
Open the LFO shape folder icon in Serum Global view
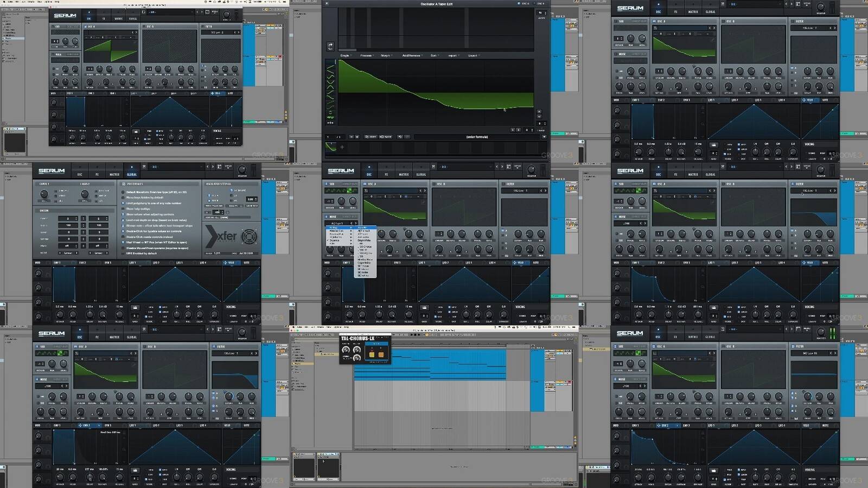click(135, 307)
